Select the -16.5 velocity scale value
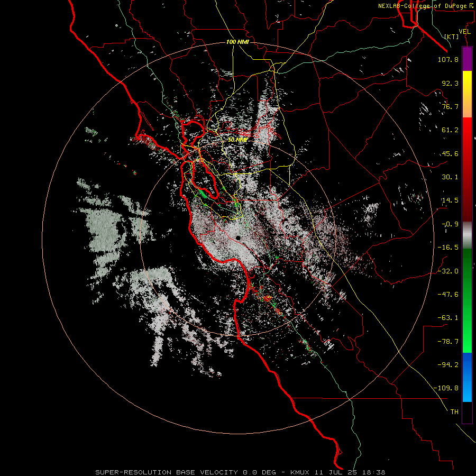The height and width of the screenshot is (476, 476). pos(448,248)
